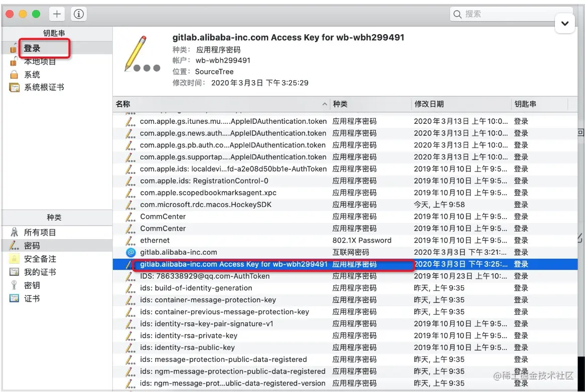The image size is (585, 392).
Task: Click pencil icon of com.apple.scopedbookmarksagent.xpc
Action: point(130,192)
